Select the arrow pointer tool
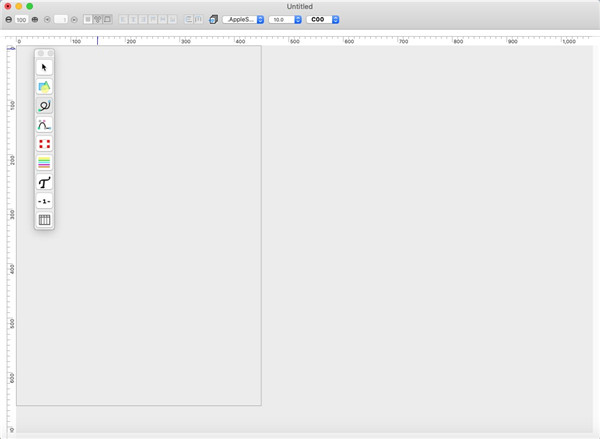600x439 pixels. click(x=44, y=67)
